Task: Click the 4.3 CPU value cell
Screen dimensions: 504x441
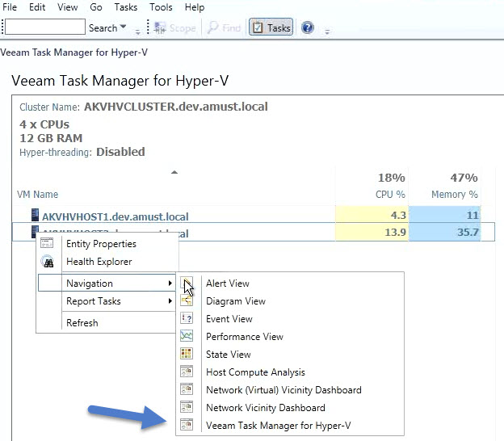Action: 372,215
